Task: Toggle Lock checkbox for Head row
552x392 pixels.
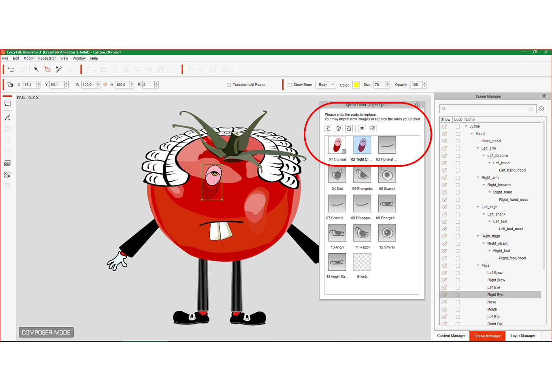Action: tap(458, 133)
